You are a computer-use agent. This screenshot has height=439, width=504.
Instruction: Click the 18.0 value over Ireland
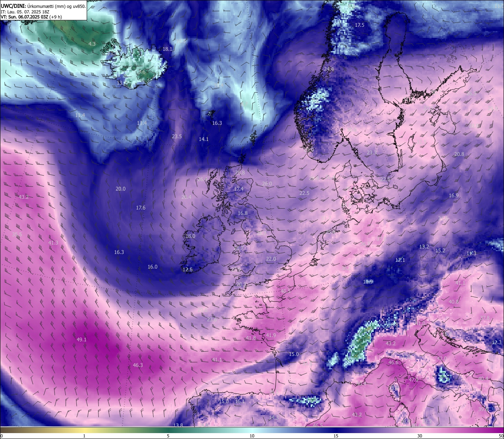[x=190, y=236]
